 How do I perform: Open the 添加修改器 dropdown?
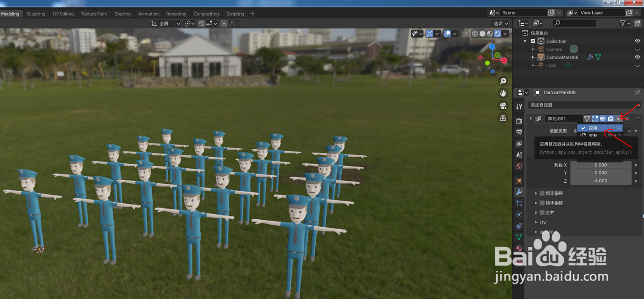pyautogui.click(x=584, y=105)
